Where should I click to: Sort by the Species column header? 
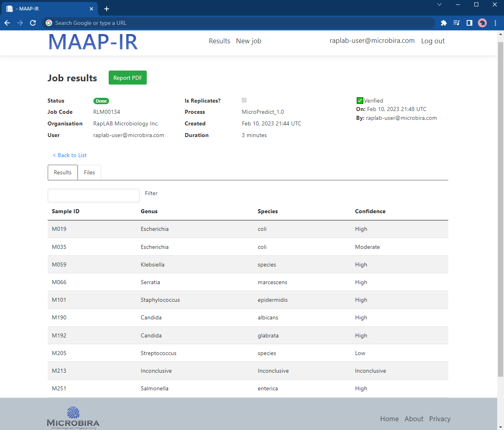[x=268, y=211]
